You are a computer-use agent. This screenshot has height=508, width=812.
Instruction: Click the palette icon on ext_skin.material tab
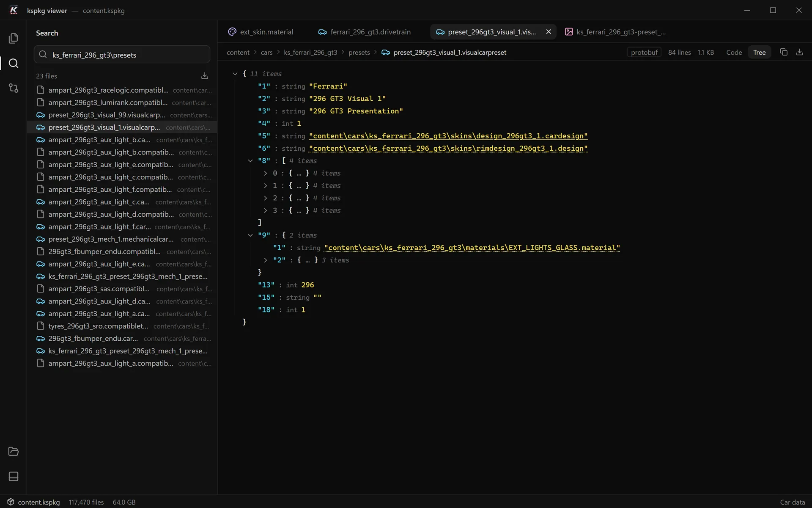pos(232,32)
